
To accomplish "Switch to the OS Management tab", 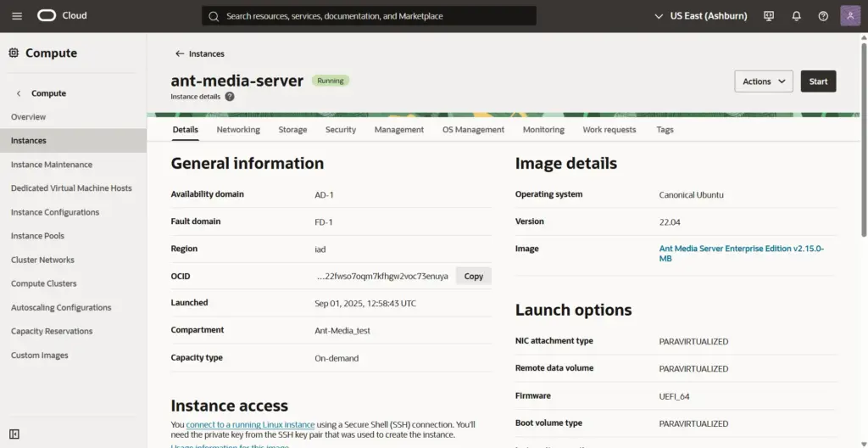I will click(473, 130).
